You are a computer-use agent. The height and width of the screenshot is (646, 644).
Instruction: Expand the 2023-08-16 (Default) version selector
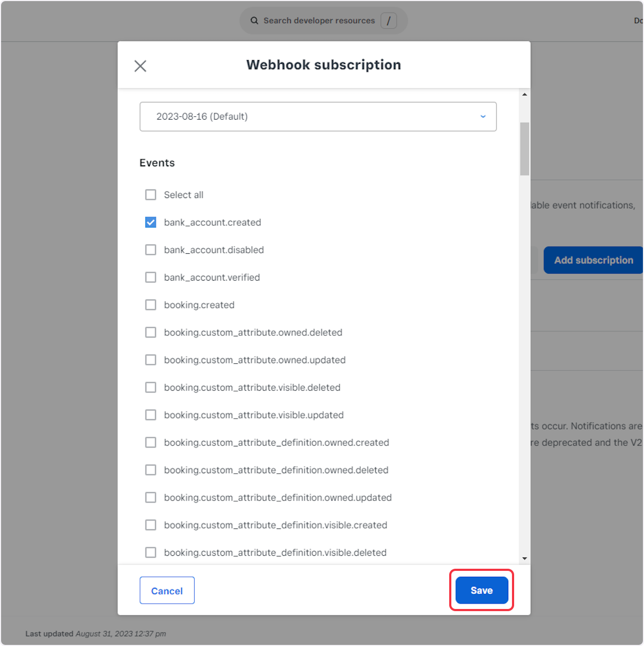(318, 116)
